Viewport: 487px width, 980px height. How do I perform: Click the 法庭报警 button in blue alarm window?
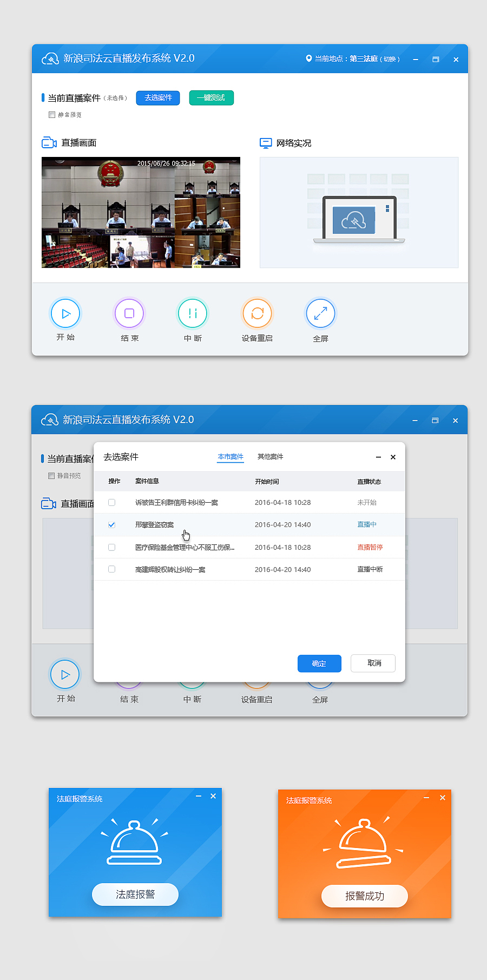point(135,895)
